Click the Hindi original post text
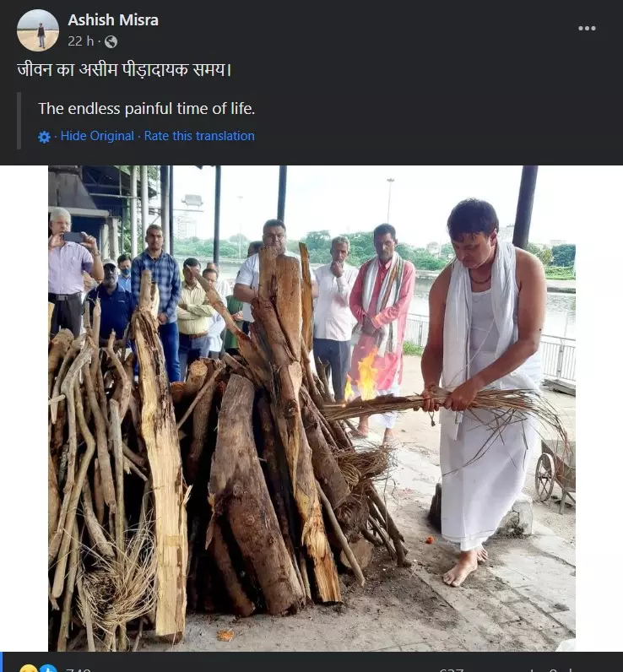Image resolution: width=623 pixels, height=672 pixels. click(x=125, y=69)
